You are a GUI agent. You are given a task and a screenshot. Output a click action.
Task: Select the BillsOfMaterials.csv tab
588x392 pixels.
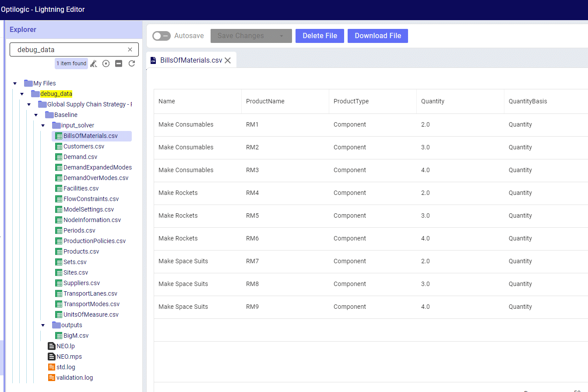(187, 60)
